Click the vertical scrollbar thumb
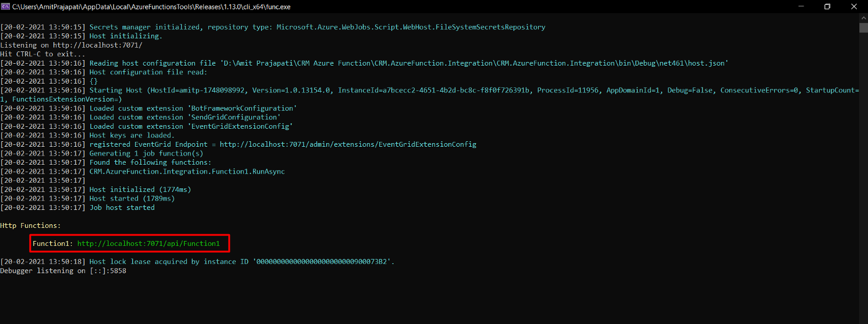This screenshot has width=868, height=324. click(x=862, y=28)
